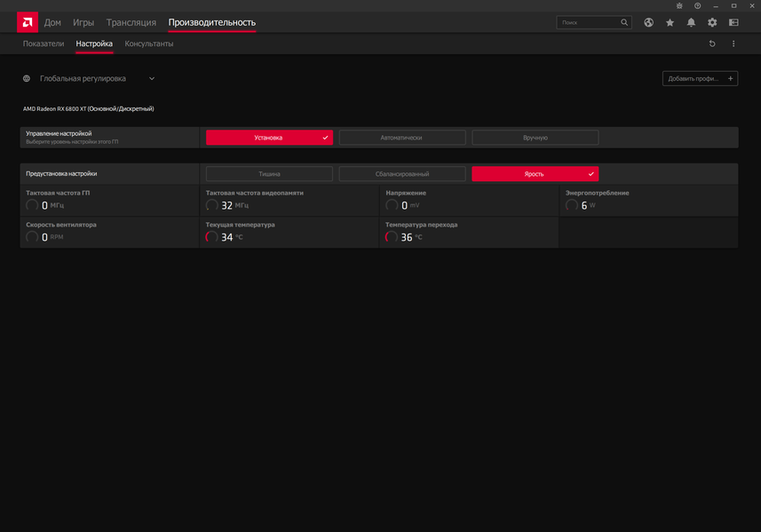Click the reset arrow icon
Screen dimensions: 761x532
[712, 44]
